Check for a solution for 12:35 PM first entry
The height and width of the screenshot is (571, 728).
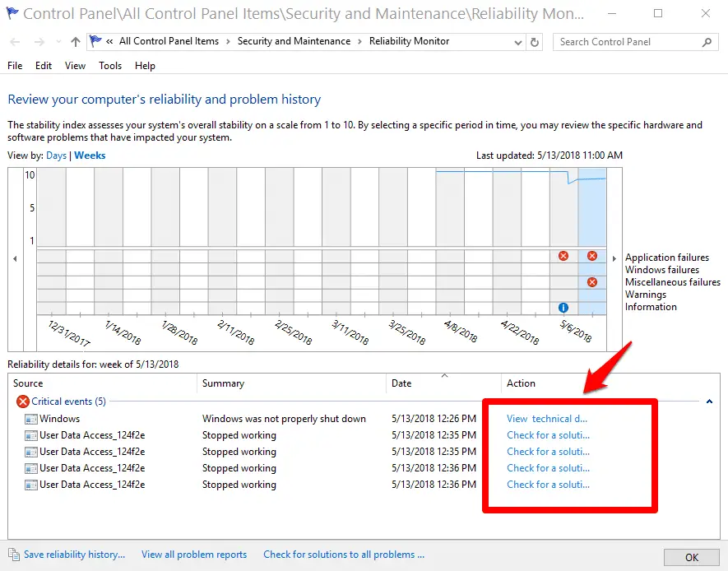click(549, 435)
